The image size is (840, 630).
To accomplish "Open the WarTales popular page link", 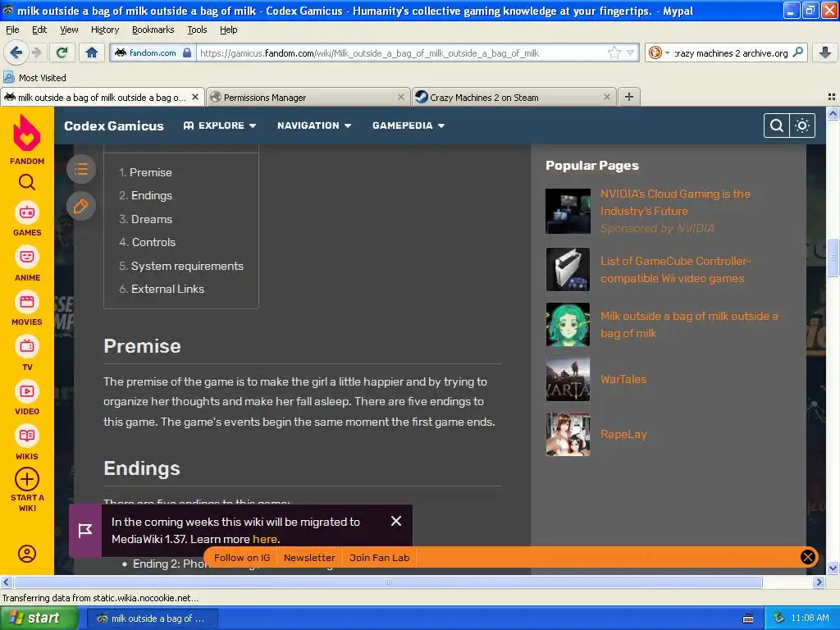I will pos(623,379).
